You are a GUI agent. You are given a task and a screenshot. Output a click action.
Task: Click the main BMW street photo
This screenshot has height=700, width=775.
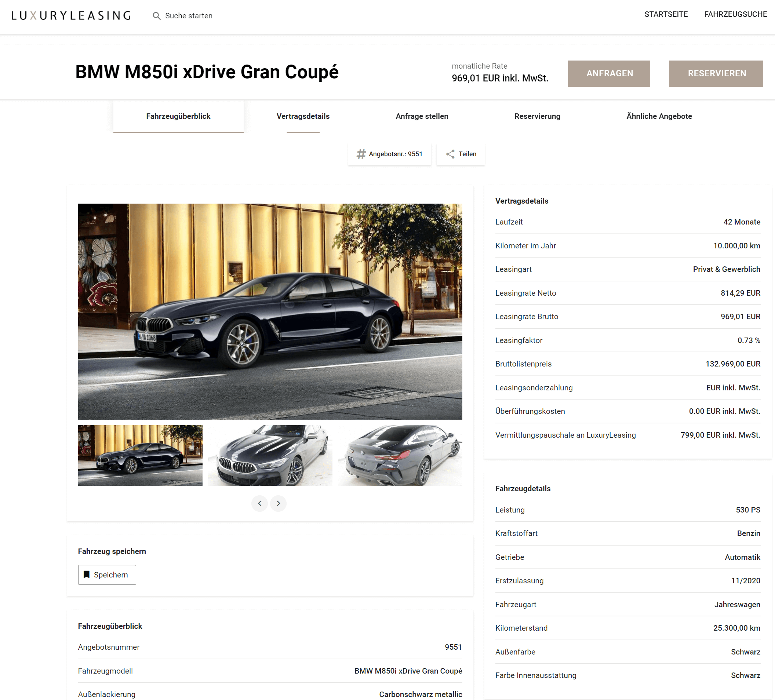pos(270,311)
